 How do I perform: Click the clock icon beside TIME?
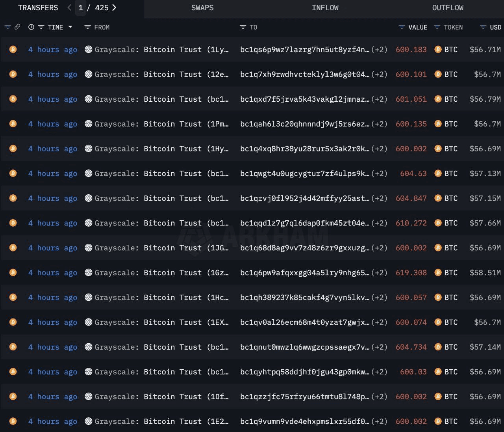click(31, 27)
